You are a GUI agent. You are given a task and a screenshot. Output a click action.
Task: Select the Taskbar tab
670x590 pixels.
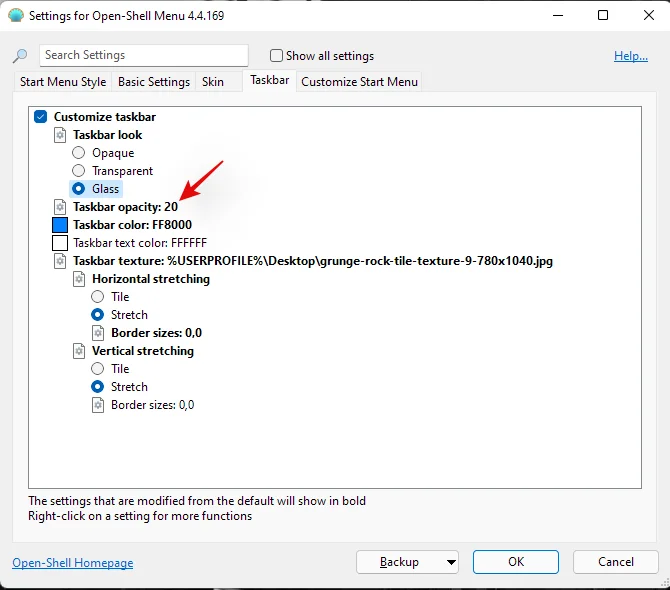pyautogui.click(x=270, y=80)
